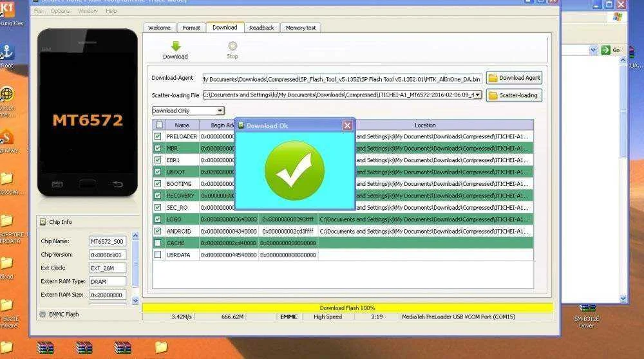This screenshot has height=359, width=644.
Task: Click the Download-Agent path field
Action: tap(342, 79)
